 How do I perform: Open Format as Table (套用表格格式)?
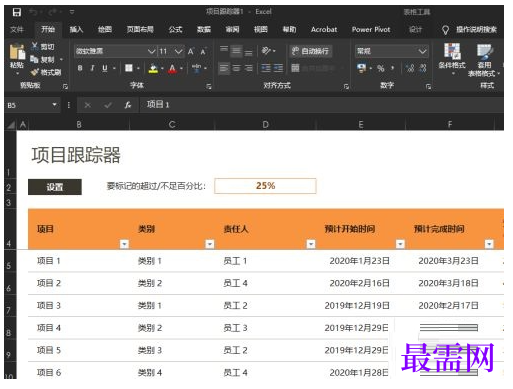pos(484,60)
